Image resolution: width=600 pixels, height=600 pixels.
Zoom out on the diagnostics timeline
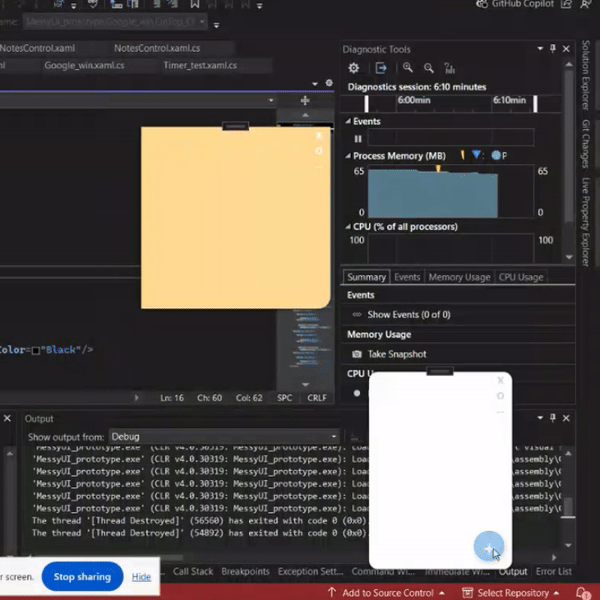click(429, 68)
